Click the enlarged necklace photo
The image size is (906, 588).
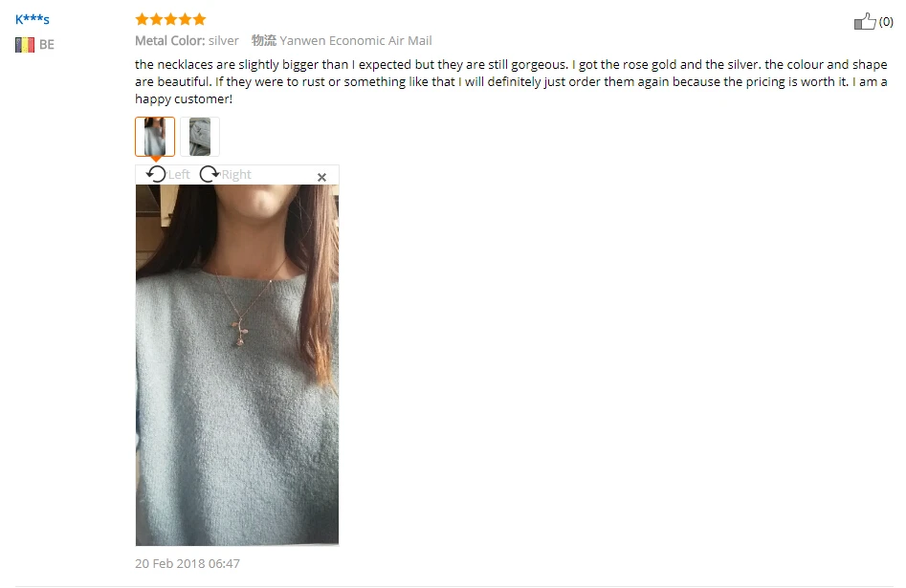237,365
